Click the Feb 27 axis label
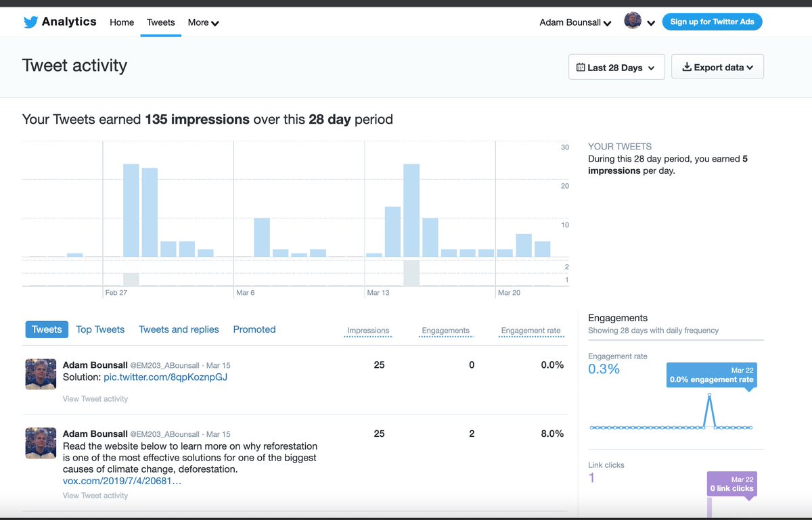Image resolution: width=812 pixels, height=520 pixels. coord(116,293)
